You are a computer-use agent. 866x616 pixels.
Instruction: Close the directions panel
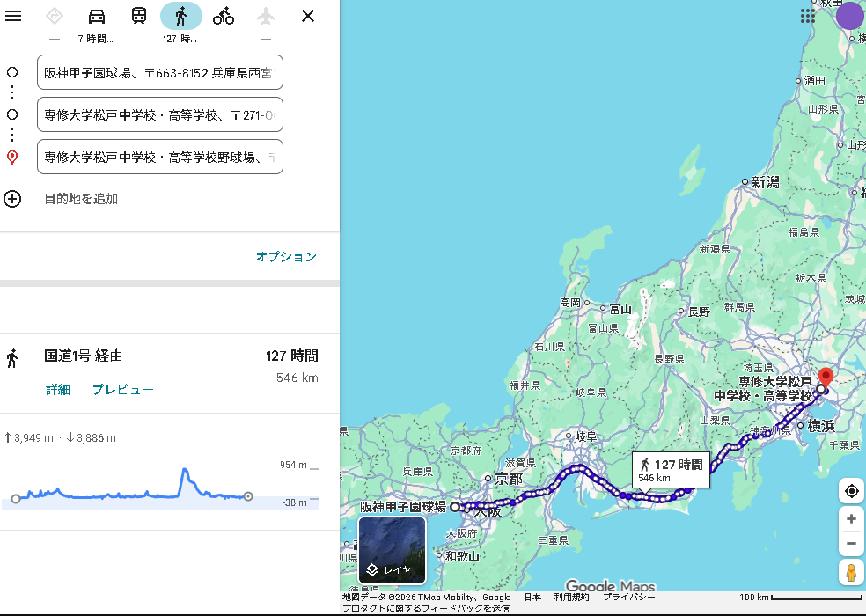[308, 16]
